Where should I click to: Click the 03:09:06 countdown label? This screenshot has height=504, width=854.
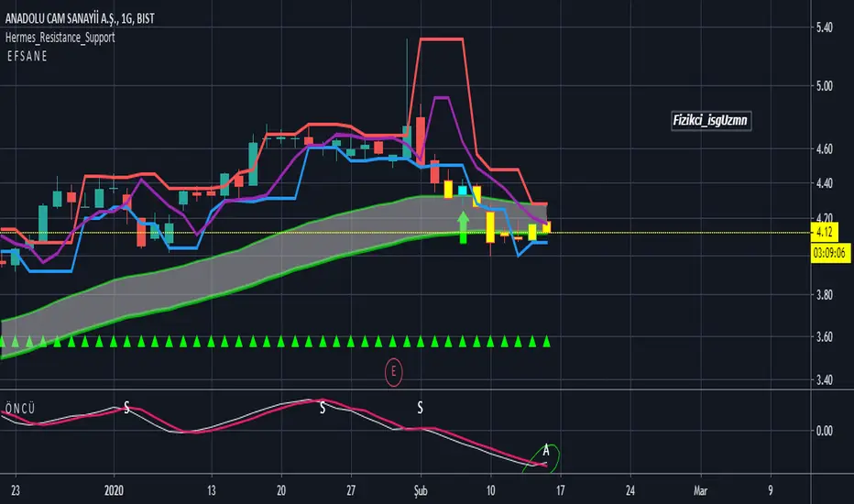(x=829, y=253)
